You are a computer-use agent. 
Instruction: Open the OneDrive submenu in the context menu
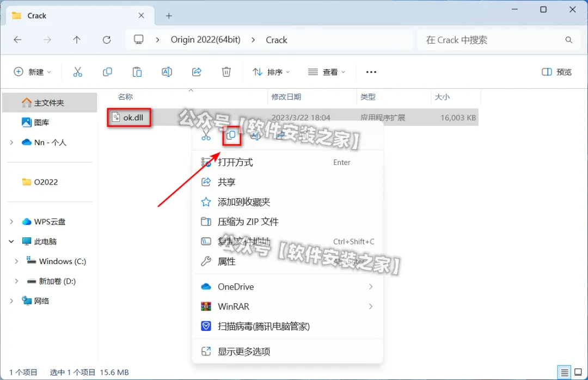pyautogui.click(x=287, y=286)
